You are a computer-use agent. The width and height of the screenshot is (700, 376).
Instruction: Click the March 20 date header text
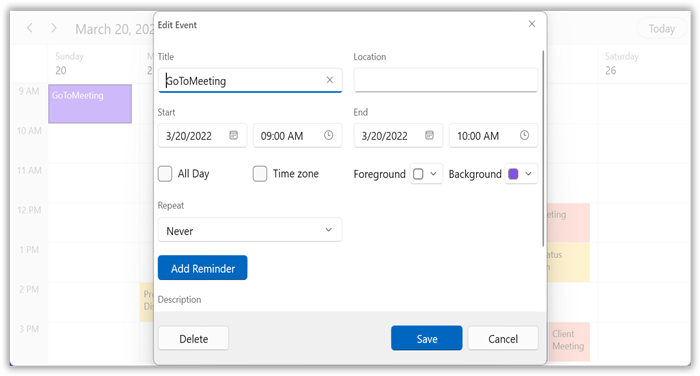point(114,29)
